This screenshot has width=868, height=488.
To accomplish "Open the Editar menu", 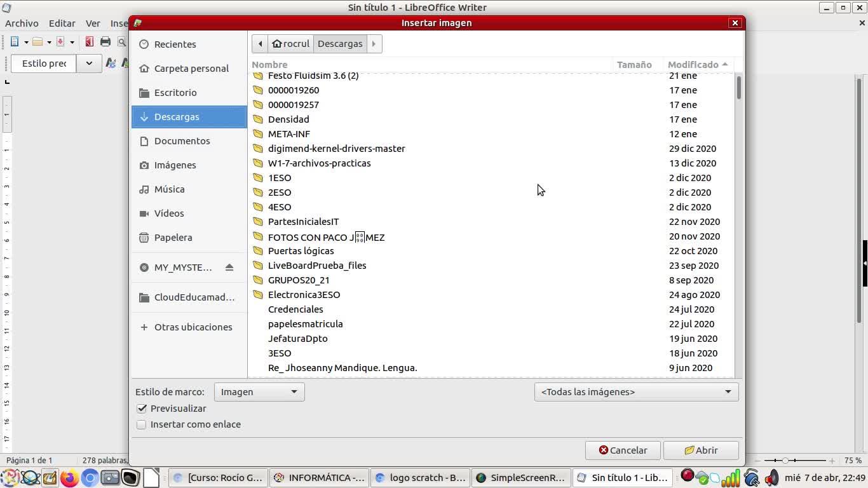I will click(62, 24).
